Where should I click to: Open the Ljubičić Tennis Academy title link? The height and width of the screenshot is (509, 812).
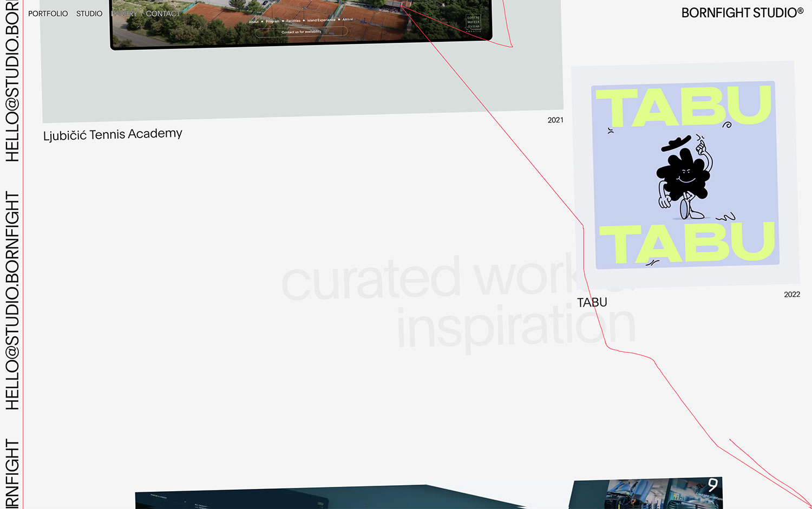pyautogui.click(x=113, y=134)
